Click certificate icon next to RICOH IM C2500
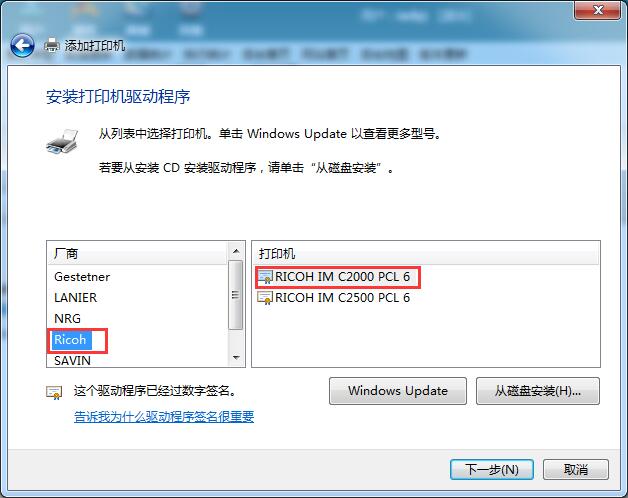The height and width of the screenshot is (498, 628). [x=265, y=298]
